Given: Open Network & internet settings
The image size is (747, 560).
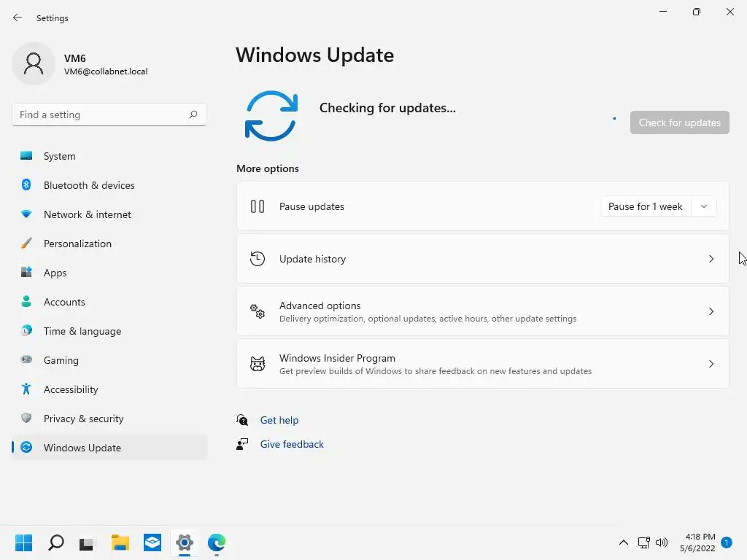Looking at the screenshot, I should pyautogui.click(x=109, y=214).
